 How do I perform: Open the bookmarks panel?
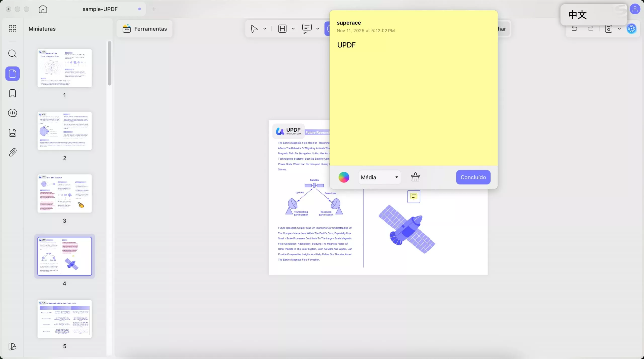click(x=12, y=93)
